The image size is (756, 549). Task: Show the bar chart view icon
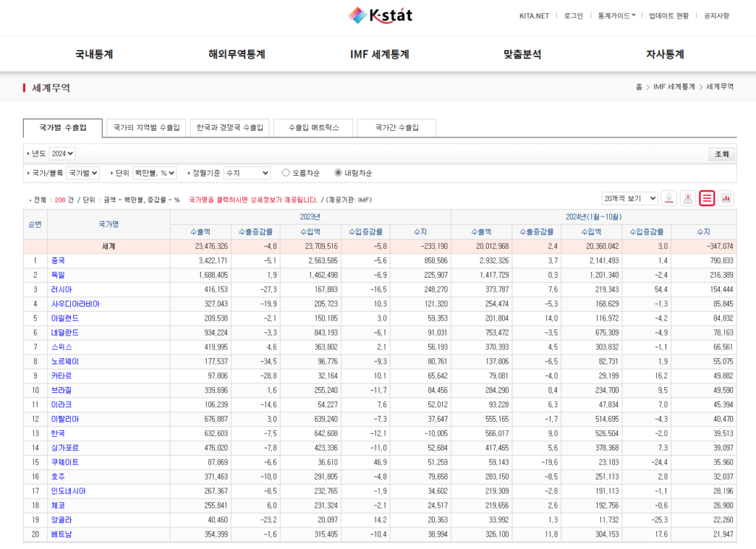pyautogui.click(x=726, y=198)
